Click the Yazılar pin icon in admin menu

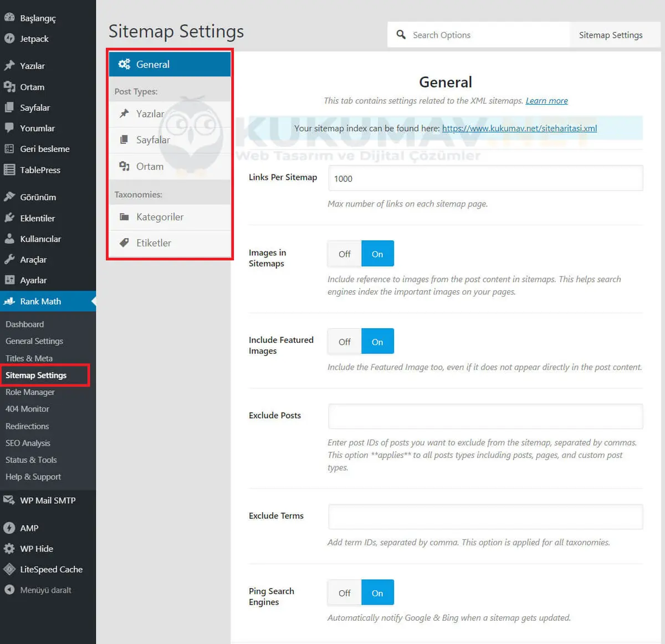pyautogui.click(x=9, y=65)
